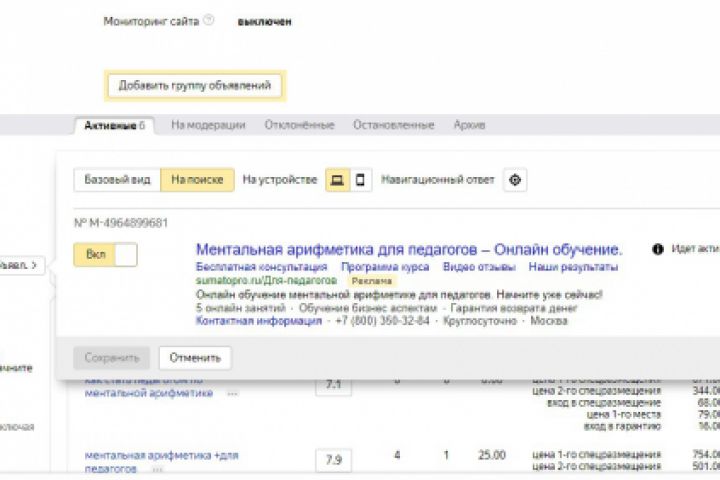Click цена 2-го спецразмещения above вход в спецразмещение
Image resolution: width=720 pixels, height=480 pixels.
click(597, 391)
